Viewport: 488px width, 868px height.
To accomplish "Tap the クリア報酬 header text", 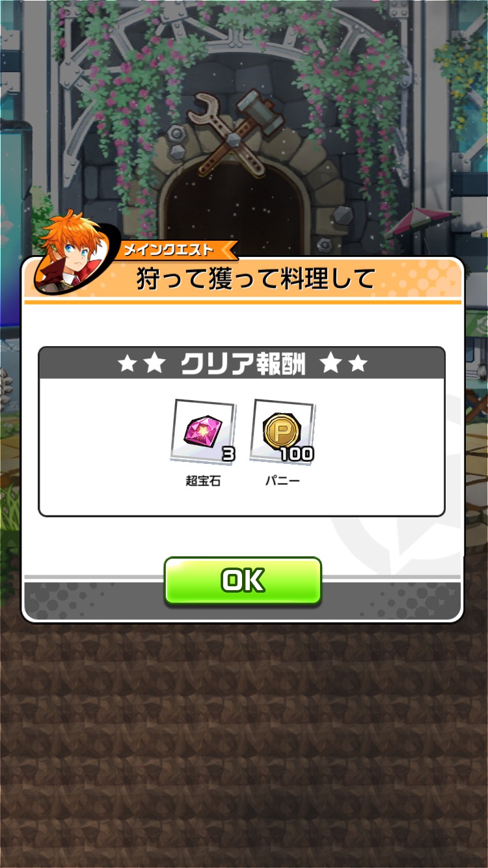I will [243, 364].
